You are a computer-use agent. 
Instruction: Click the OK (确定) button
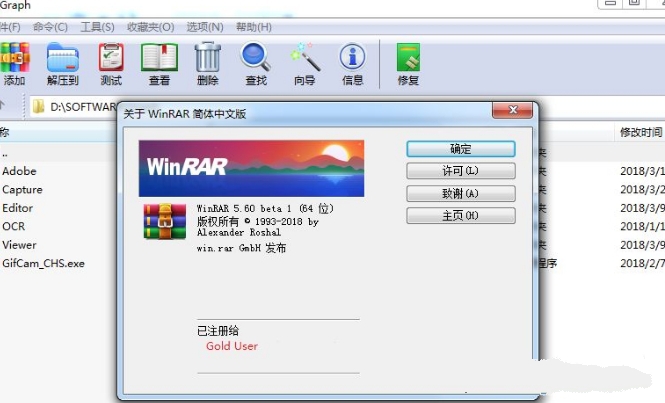[461, 149]
